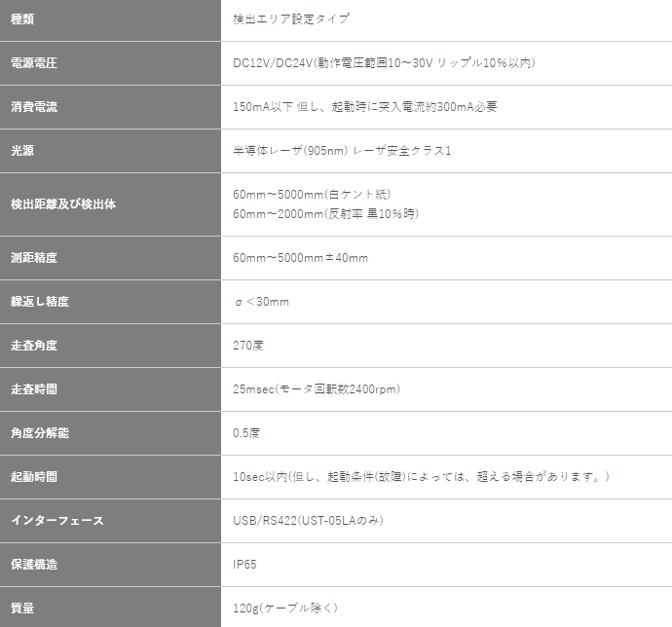
Task: Click the 光源 row header
Action: (23, 150)
